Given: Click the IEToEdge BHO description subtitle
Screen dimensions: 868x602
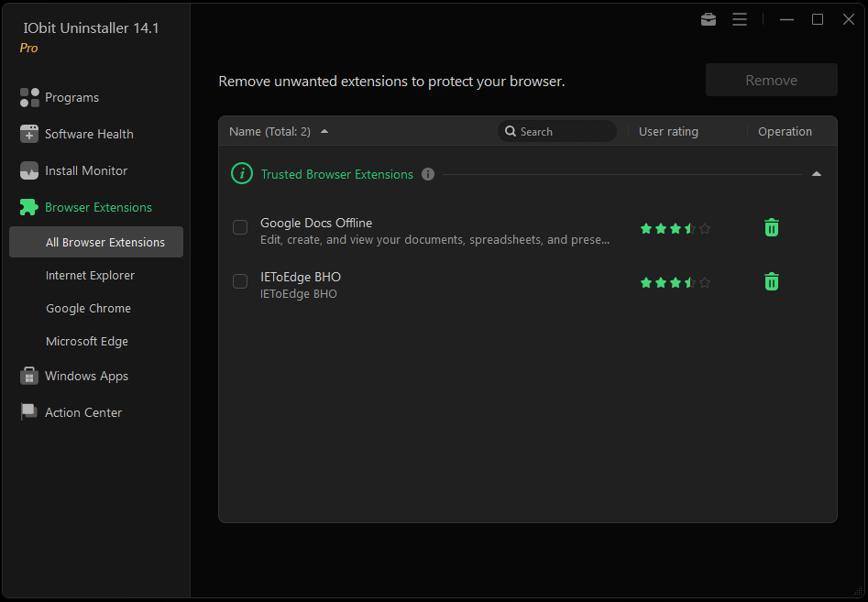Looking at the screenshot, I should click(x=299, y=294).
